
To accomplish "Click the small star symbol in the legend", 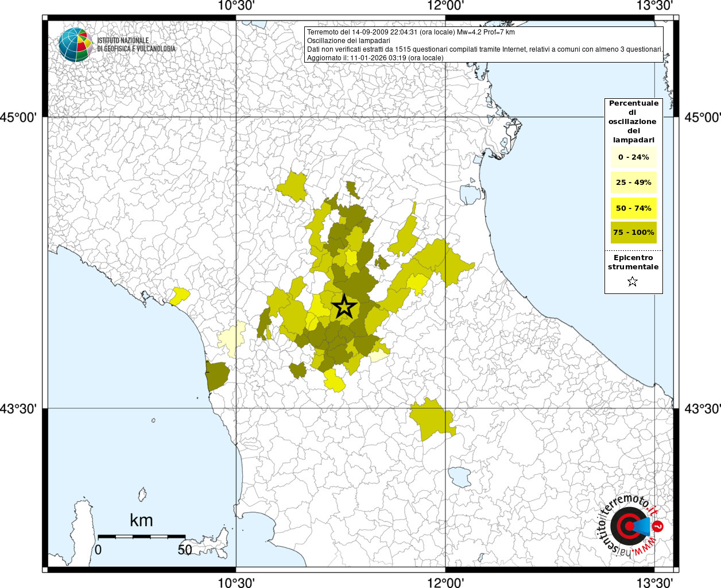I will tap(633, 281).
